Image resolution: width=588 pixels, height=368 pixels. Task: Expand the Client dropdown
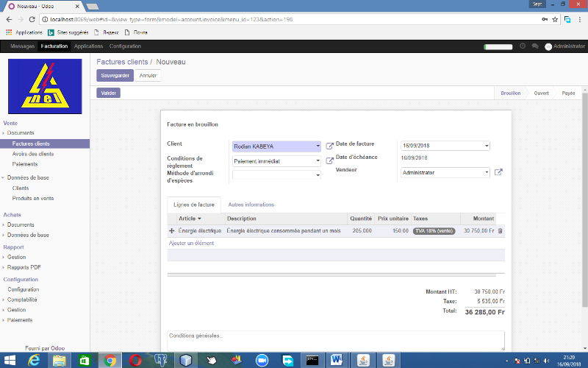click(x=318, y=146)
